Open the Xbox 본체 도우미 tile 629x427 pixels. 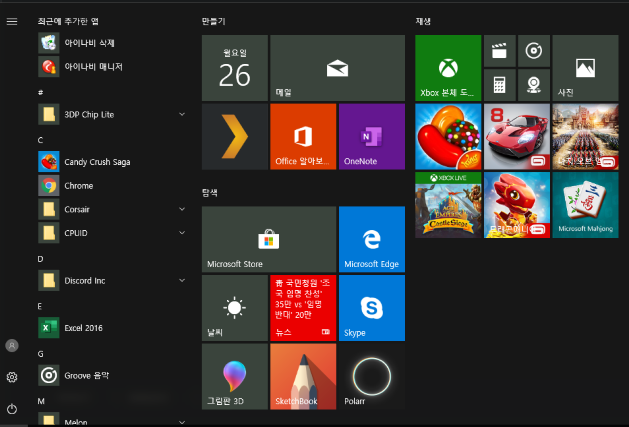(448, 68)
